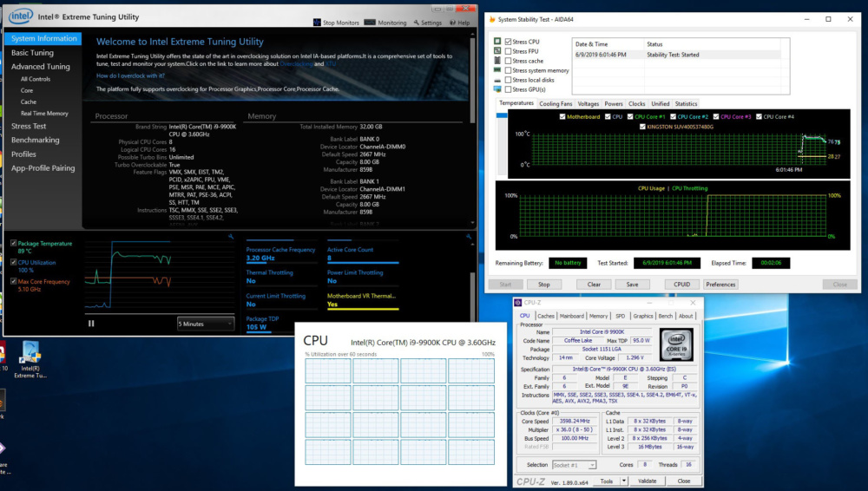Pause the XTU monitoring graph
The width and height of the screenshot is (868, 491).
point(91,324)
